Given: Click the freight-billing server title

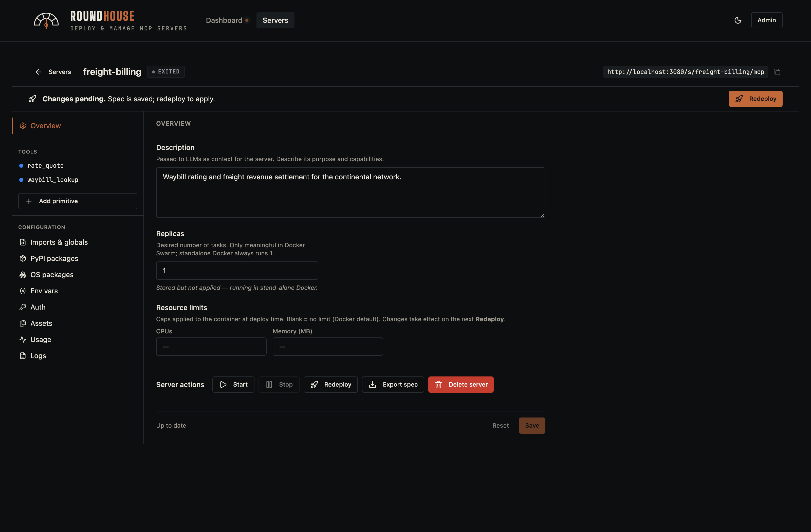Looking at the screenshot, I should 112,72.
